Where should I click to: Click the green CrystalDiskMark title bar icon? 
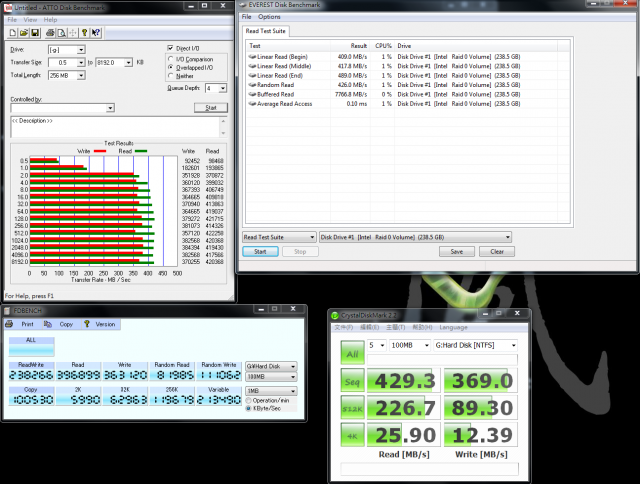335,315
